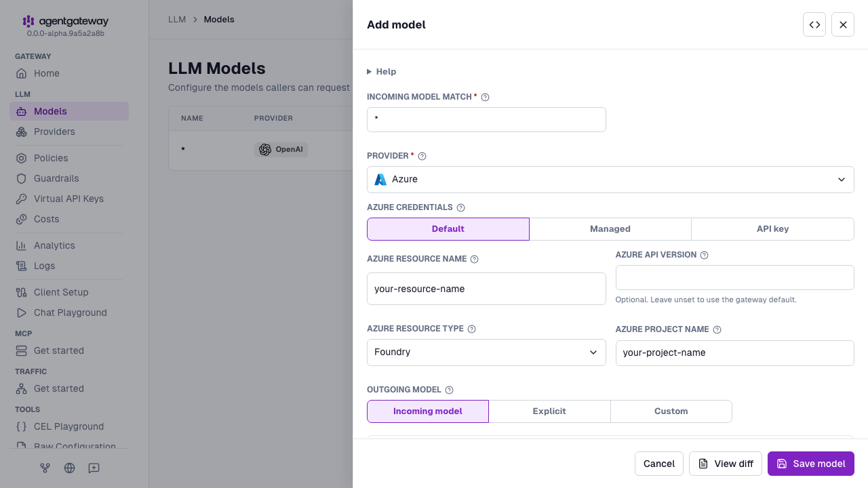
Task: Click the Models robot icon in sidebar
Action: pyautogui.click(x=22, y=111)
